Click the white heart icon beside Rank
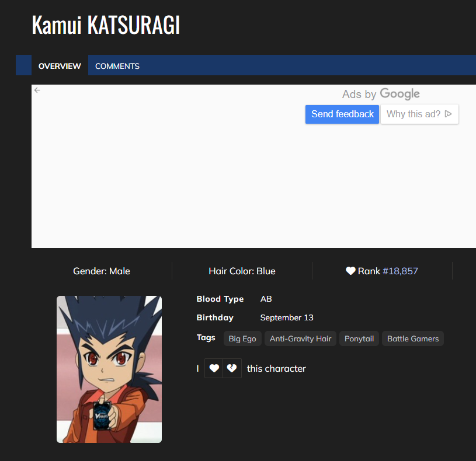The width and height of the screenshot is (476, 461). [x=350, y=271]
